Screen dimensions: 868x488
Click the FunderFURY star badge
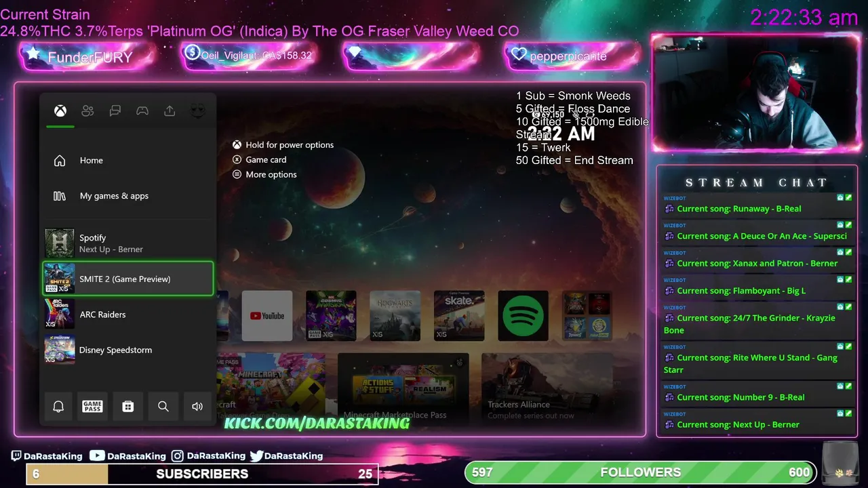point(87,56)
